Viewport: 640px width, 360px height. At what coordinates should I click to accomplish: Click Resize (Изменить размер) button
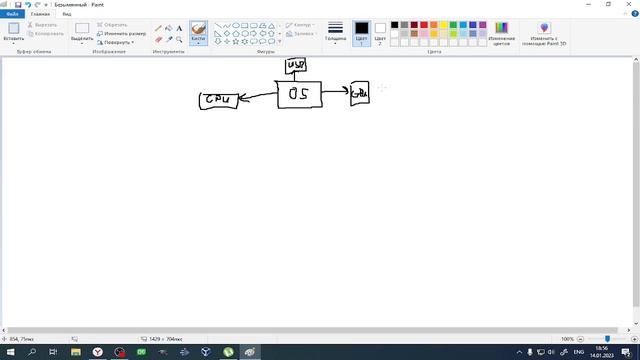click(121, 34)
